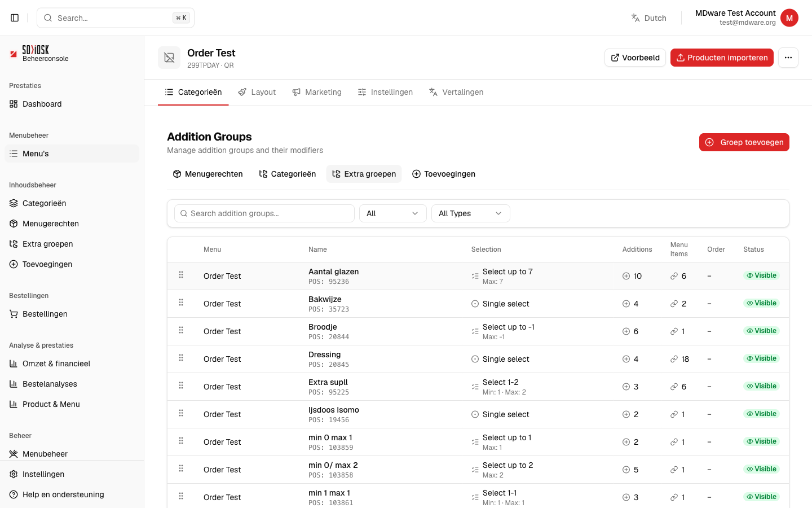The image size is (812, 508).
Task: Click the drag handle for Aantal glazen row
Action: 181,275
